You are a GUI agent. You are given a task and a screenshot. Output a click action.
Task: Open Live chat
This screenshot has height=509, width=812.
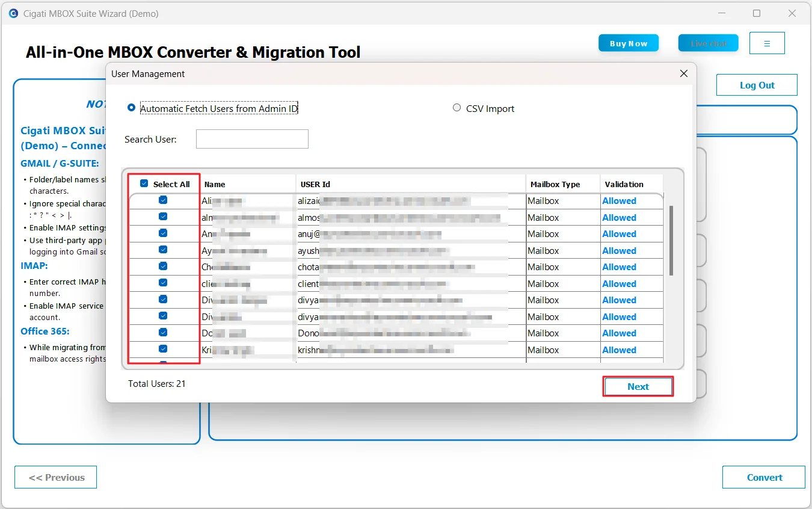[x=709, y=43]
